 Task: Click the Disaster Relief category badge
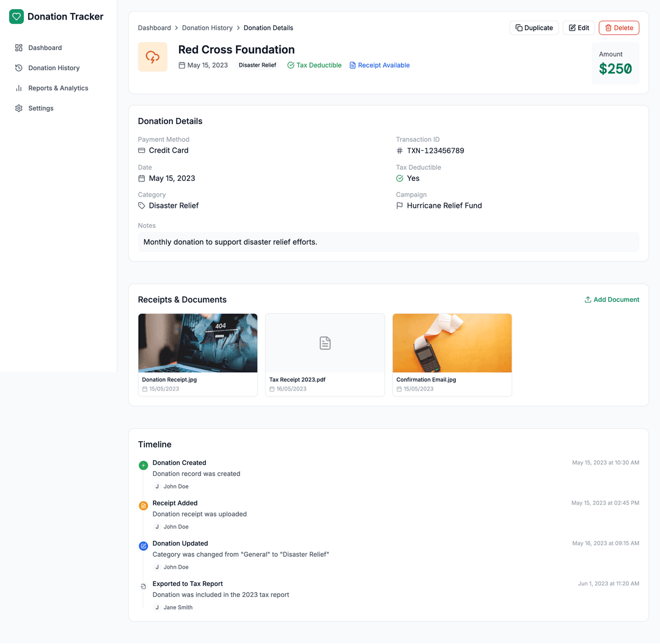coord(257,65)
